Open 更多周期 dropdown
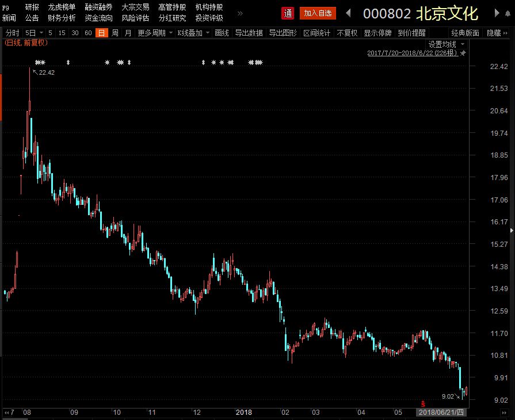Image resolution: width=515 pixels, height=420 pixels. click(155, 33)
